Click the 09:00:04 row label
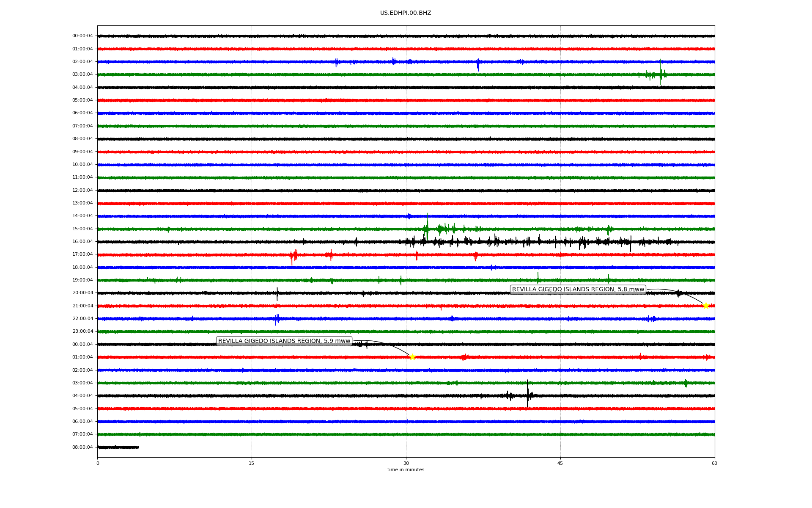This screenshot has height=508, width=812. 82,152
